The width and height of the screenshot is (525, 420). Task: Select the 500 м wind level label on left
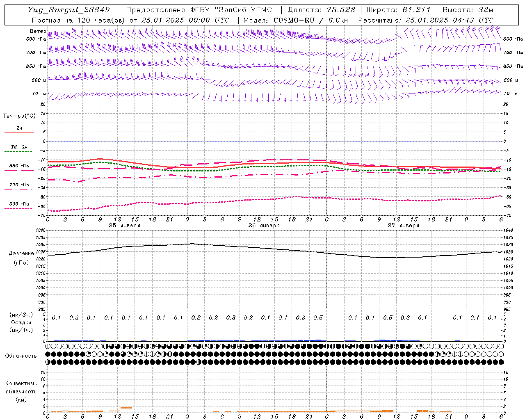click(x=39, y=80)
